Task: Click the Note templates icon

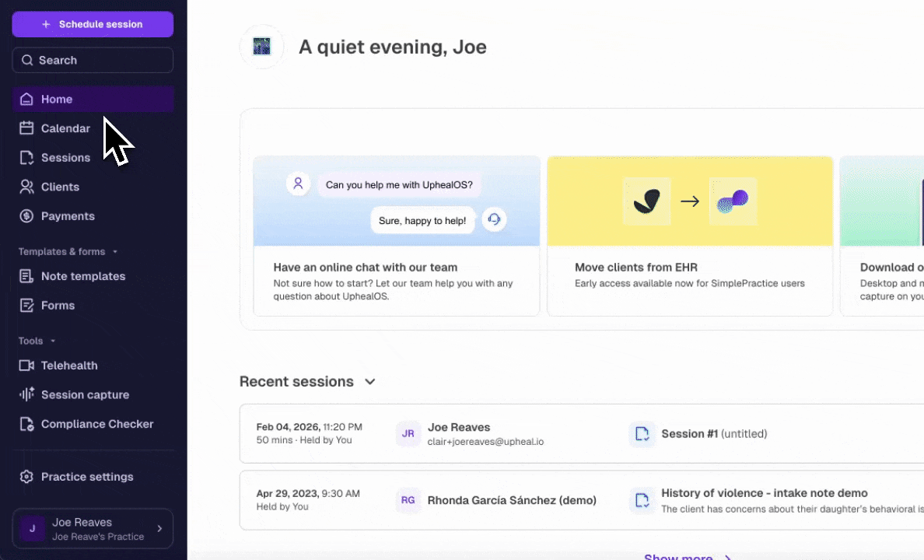Action: tap(26, 276)
